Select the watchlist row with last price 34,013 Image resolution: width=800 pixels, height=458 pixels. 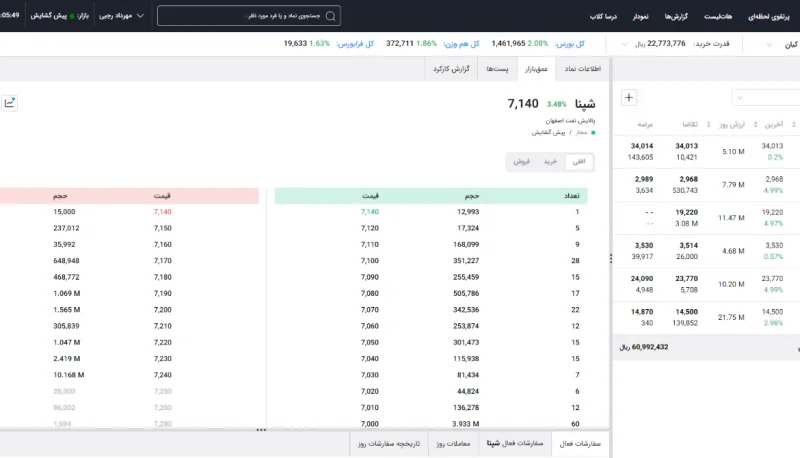tap(706, 151)
